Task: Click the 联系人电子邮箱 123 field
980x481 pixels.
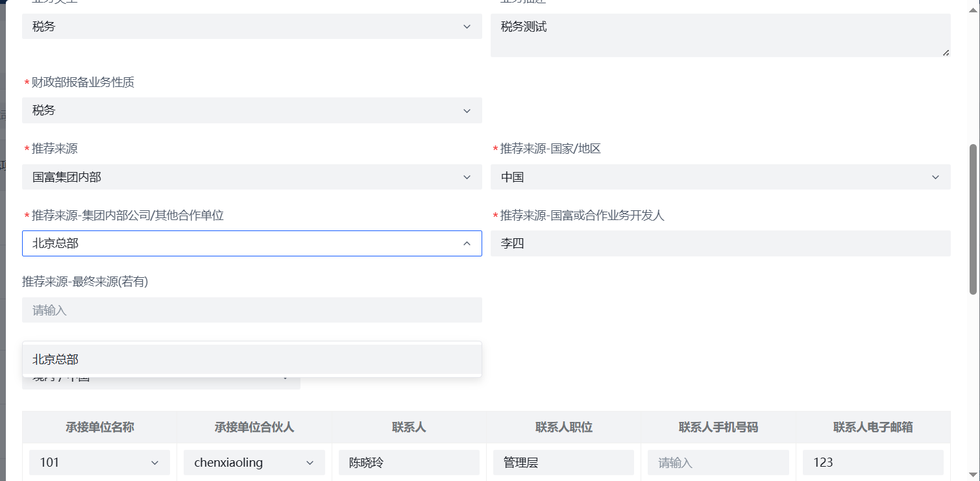Action: coord(872,463)
